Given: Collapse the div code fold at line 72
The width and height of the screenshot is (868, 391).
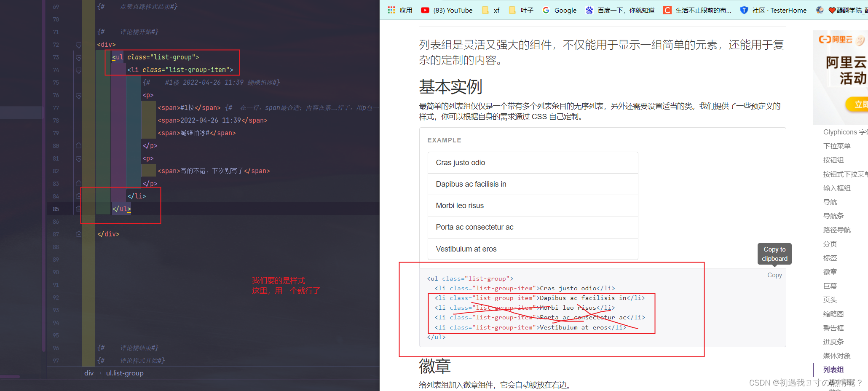Looking at the screenshot, I should [x=78, y=44].
